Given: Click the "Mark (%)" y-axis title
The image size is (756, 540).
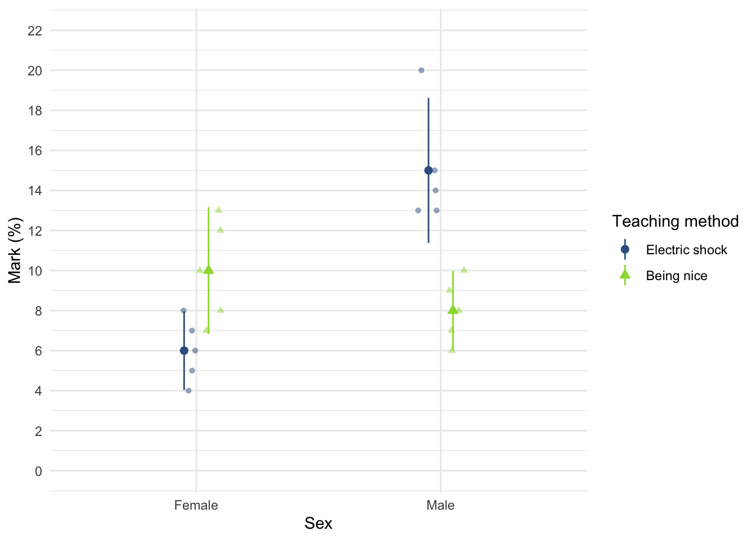Looking at the screenshot, I should click(15, 250).
